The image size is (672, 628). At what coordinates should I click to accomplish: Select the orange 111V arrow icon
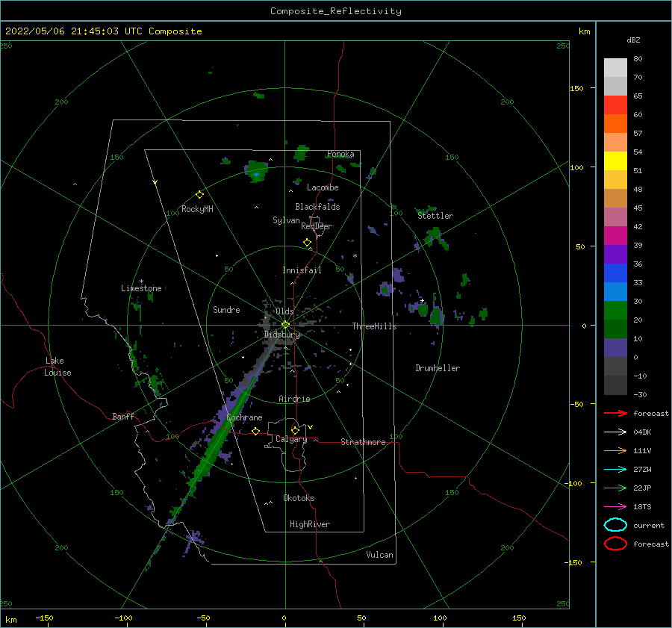point(615,450)
